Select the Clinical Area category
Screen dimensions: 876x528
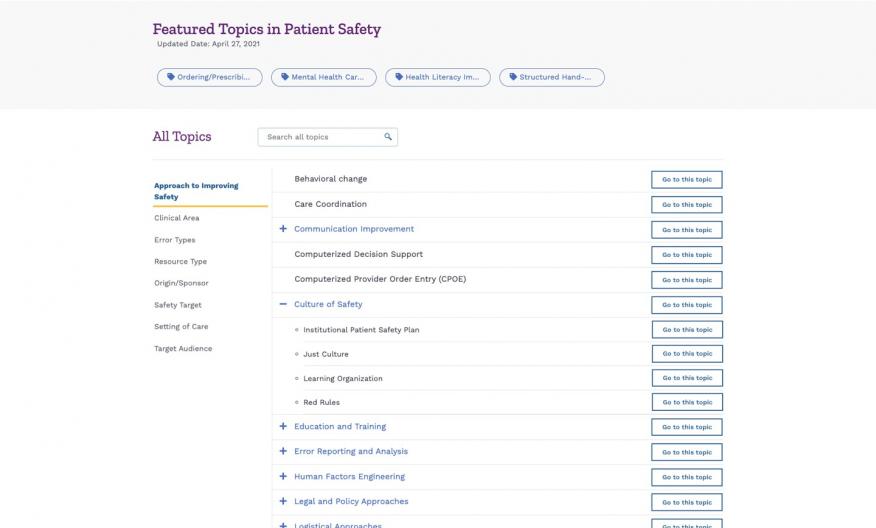coord(177,218)
